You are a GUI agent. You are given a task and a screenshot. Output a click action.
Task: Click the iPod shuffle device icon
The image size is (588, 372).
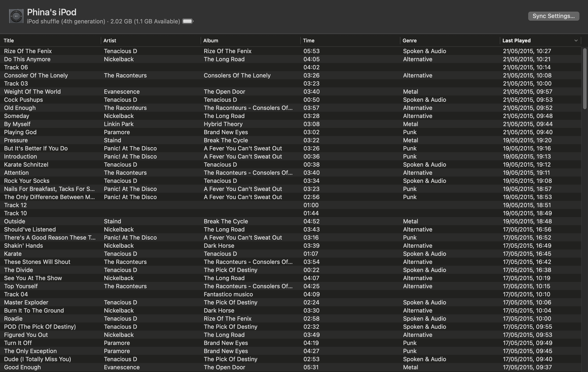16,16
